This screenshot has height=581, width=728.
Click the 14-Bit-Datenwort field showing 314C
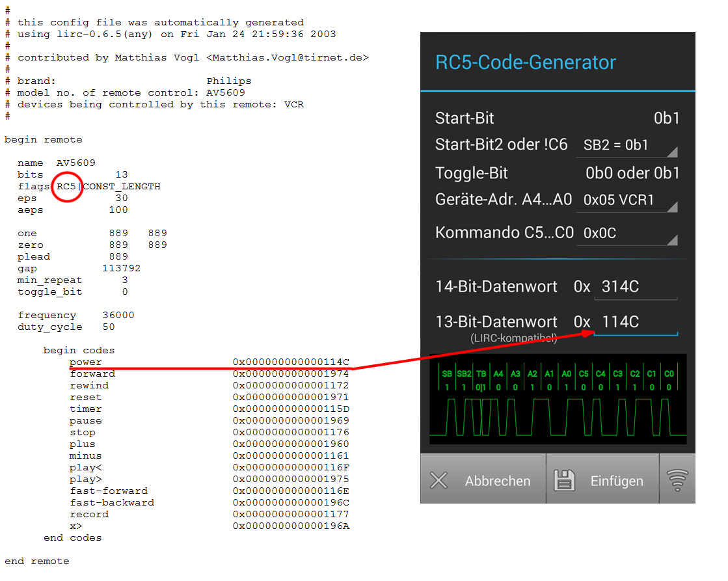click(635, 287)
